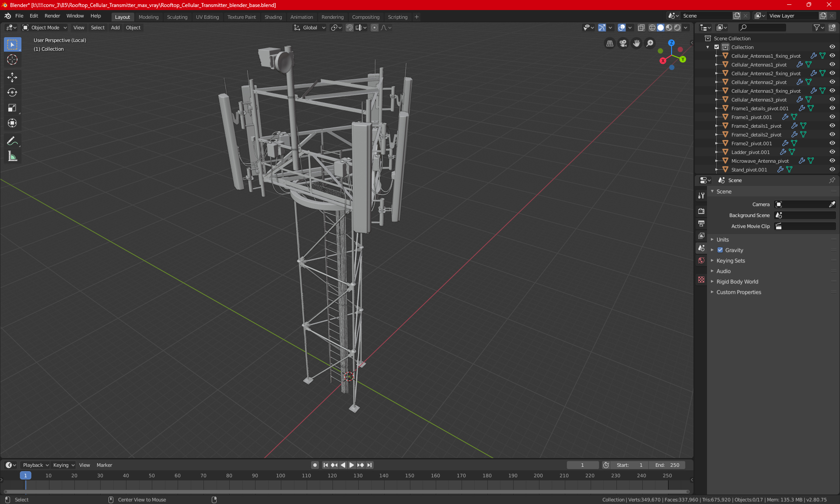The image size is (840, 504).
Task: Select the Cursor tool in the toolbar
Action: point(12,59)
